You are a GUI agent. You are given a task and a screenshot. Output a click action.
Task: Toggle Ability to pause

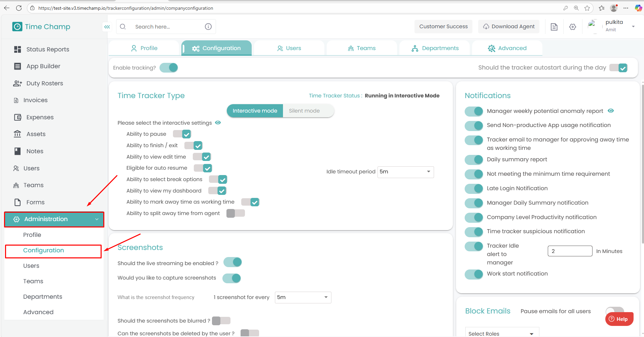(182, 134)
